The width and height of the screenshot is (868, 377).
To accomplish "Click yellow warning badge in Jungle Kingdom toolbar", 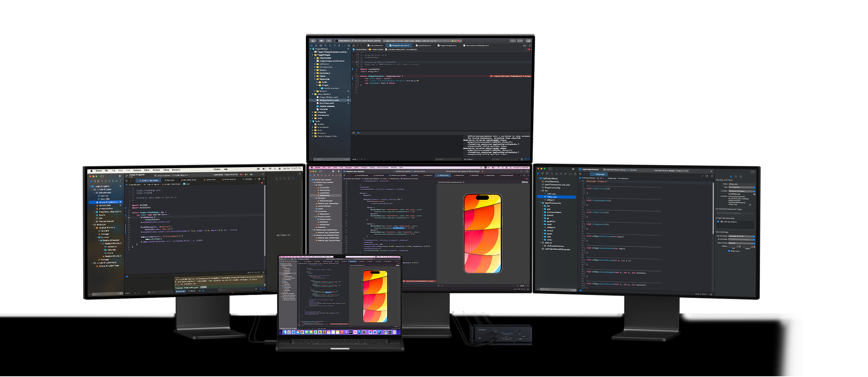I will (x=247, y=175).
